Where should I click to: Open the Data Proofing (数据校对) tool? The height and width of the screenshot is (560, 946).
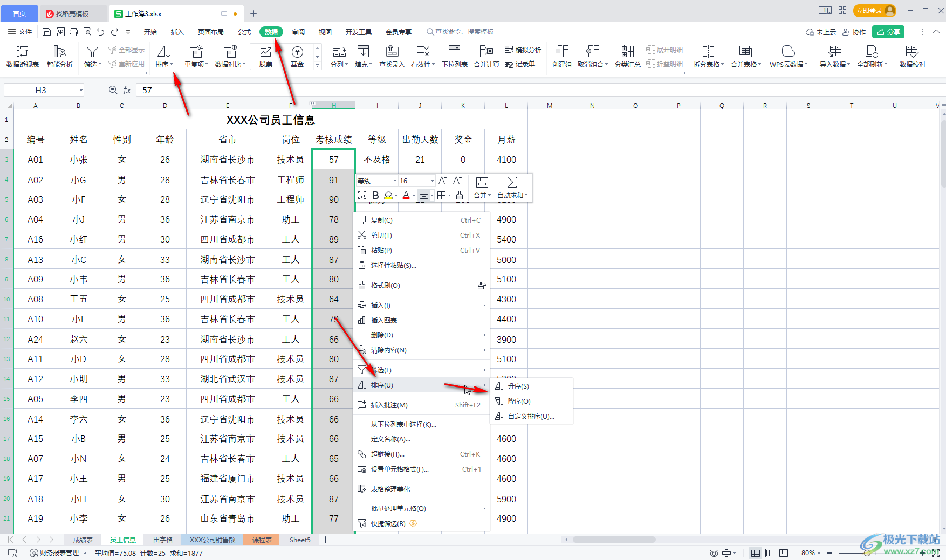[x=913, y=57]
